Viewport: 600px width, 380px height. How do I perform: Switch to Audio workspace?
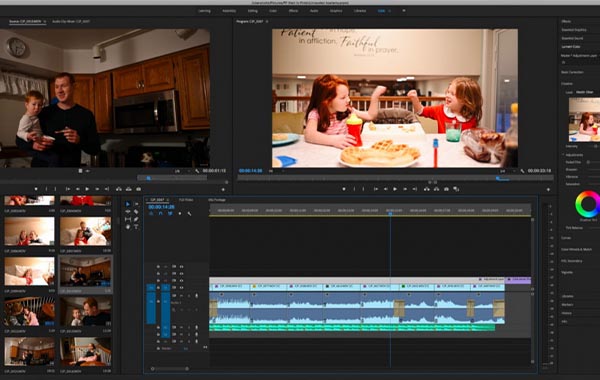(314, 11)
